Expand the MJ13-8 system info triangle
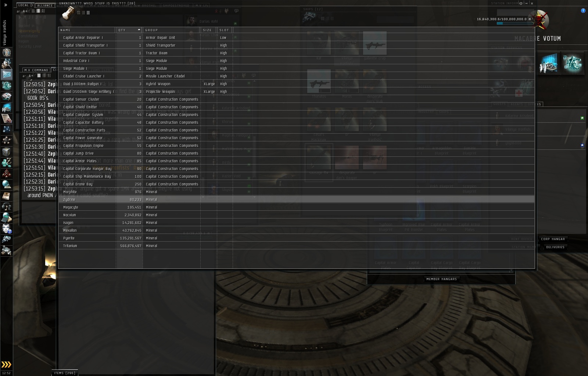 click(x=20, y=17)
